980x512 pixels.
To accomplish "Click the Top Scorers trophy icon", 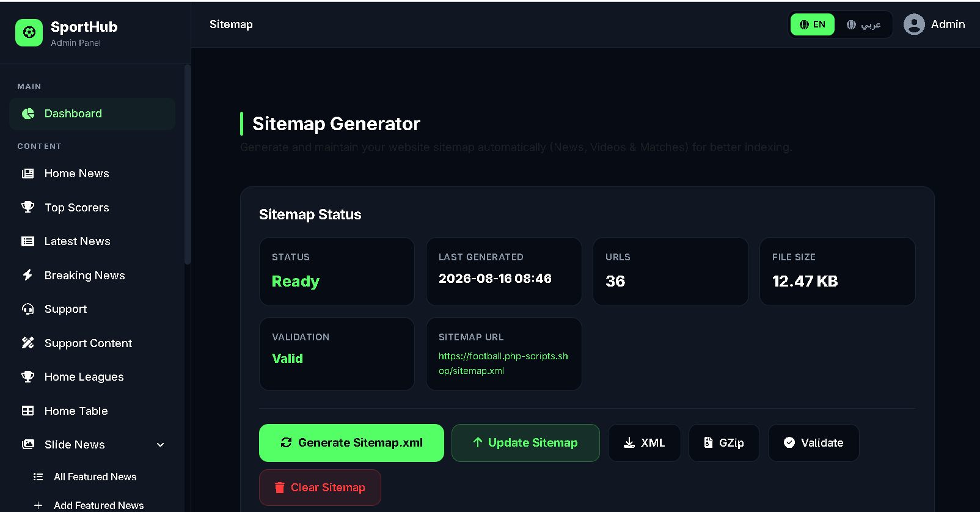I will pyautogui.click(x=28, y=207).
